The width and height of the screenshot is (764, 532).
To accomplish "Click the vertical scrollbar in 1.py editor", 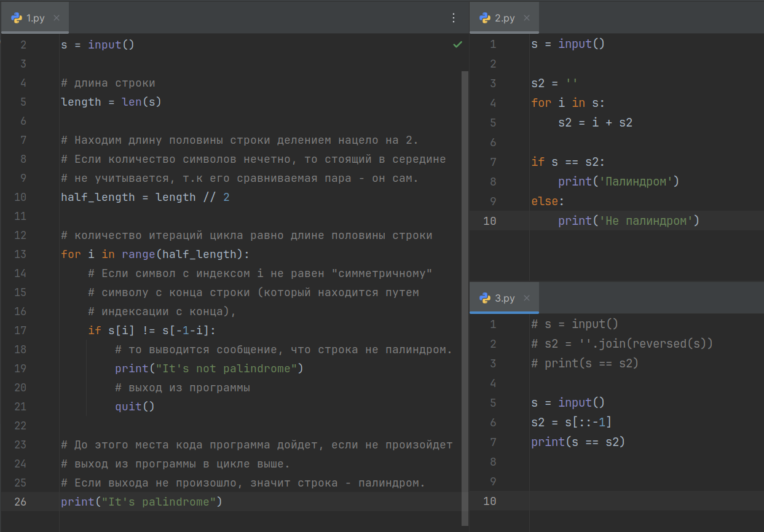I will click(465, 298).
